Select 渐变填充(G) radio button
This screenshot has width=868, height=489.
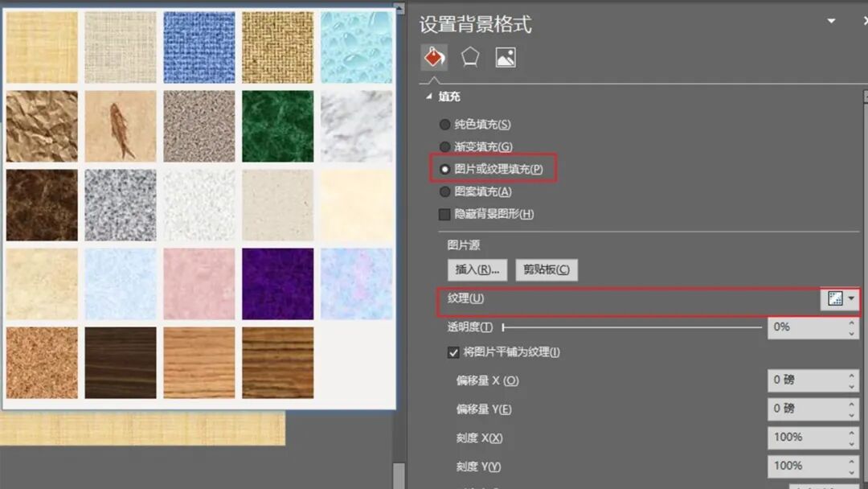[444, 146]
